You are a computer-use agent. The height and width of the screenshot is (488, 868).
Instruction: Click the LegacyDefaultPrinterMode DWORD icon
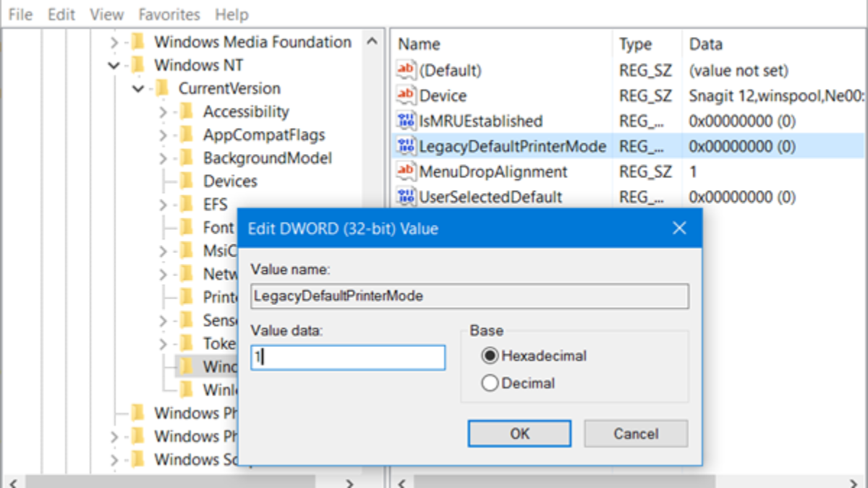coord(407,146)
